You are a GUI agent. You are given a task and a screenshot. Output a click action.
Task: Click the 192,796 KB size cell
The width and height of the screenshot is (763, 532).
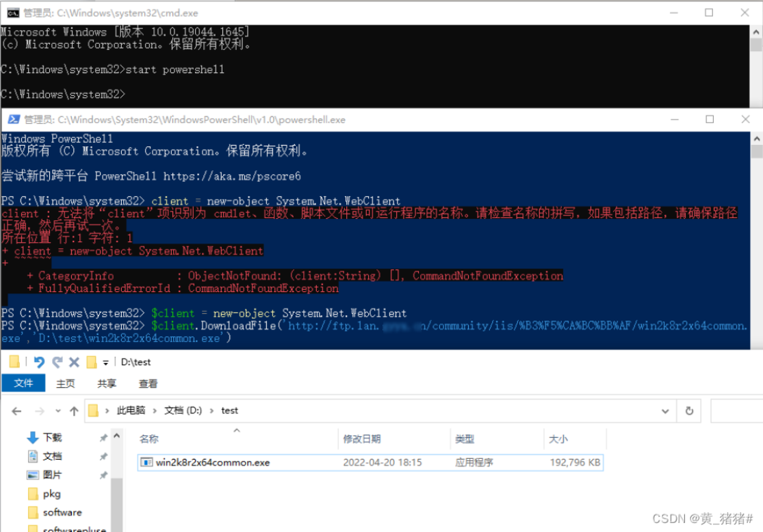[576, 462]
